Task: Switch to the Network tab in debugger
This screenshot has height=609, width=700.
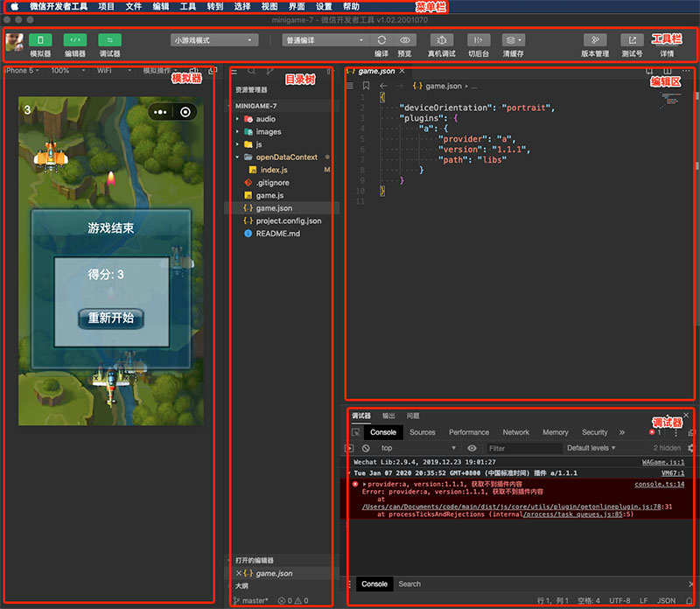Action: (515, 432)
